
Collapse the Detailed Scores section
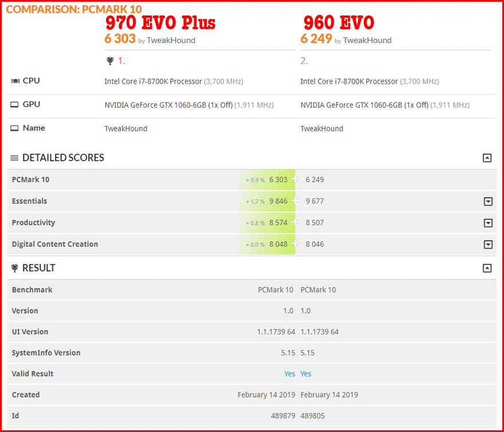point(487,158)
